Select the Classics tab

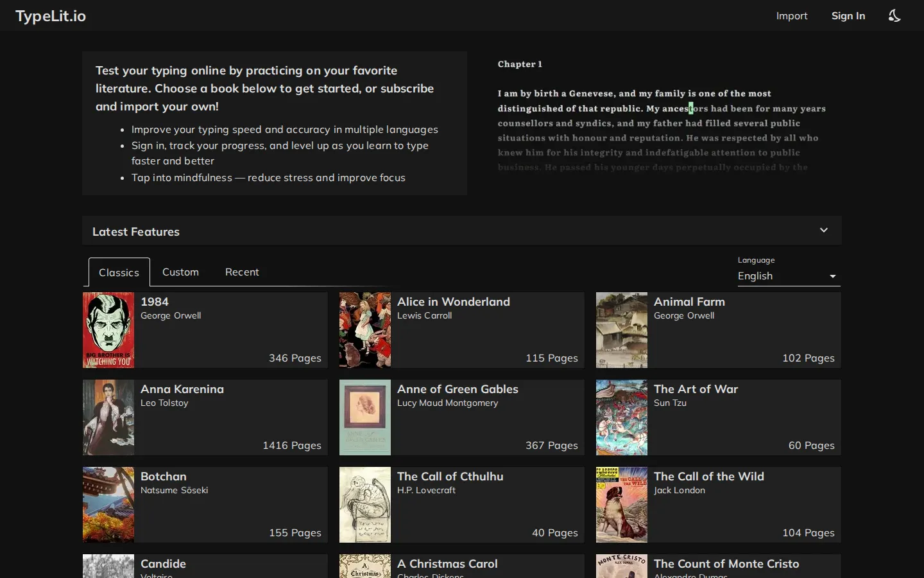pyautogui.click(x=119, y=272)
